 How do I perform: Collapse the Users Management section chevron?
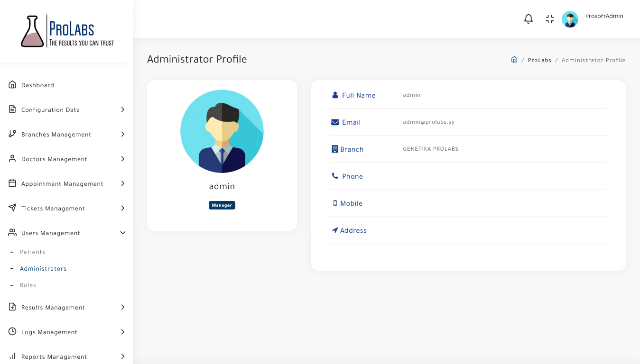point(122,233)
